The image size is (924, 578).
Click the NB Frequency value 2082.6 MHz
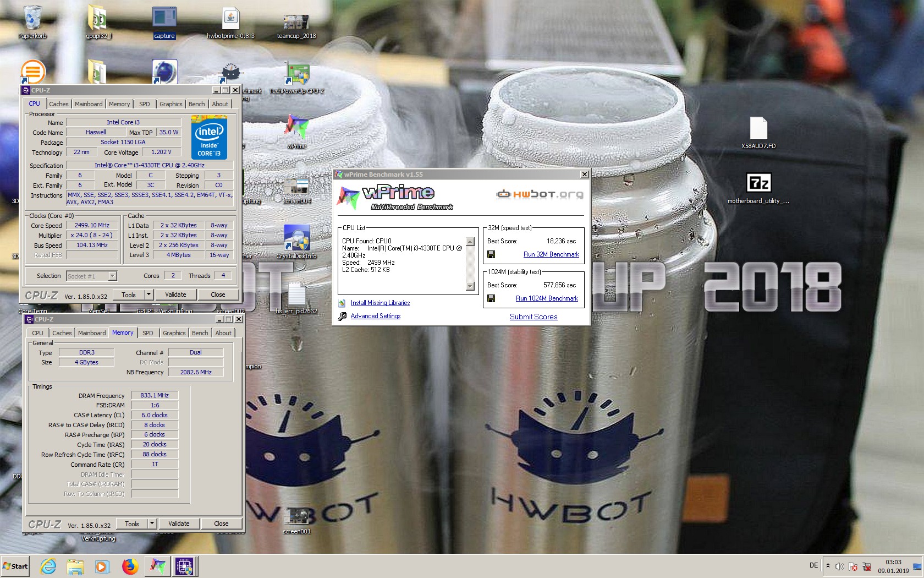(196, 372)
